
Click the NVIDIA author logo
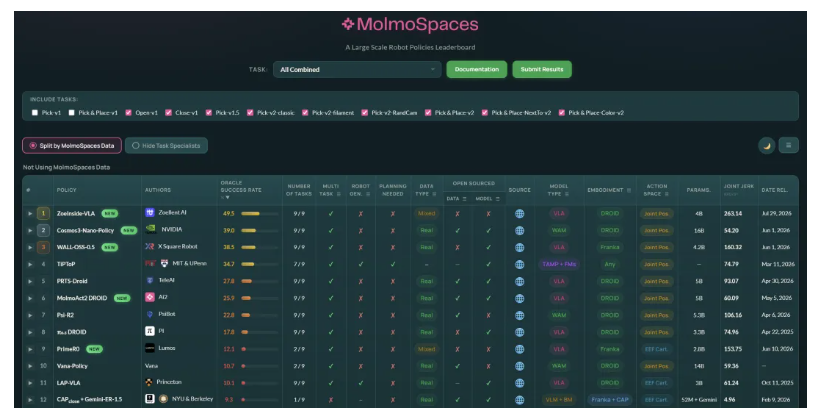(x=150, y=229)
